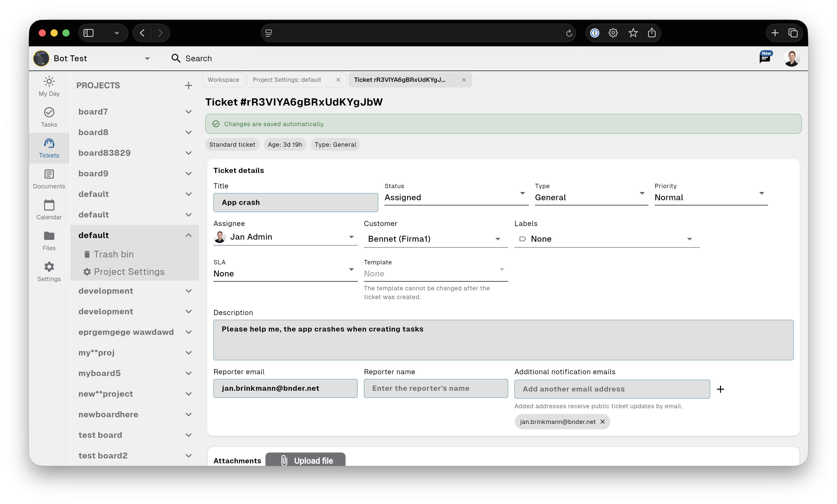Go to the Tasks section
The image size is (837, 504).
49,117
